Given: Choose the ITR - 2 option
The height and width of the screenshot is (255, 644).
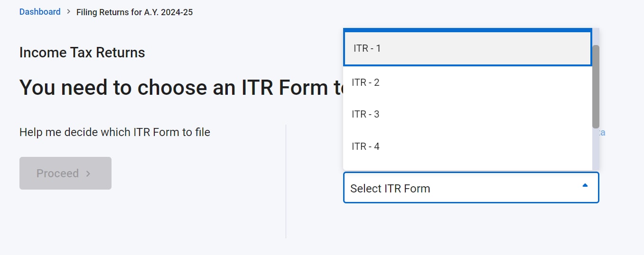Looking at the screenshot, I should tap(467, 82).
